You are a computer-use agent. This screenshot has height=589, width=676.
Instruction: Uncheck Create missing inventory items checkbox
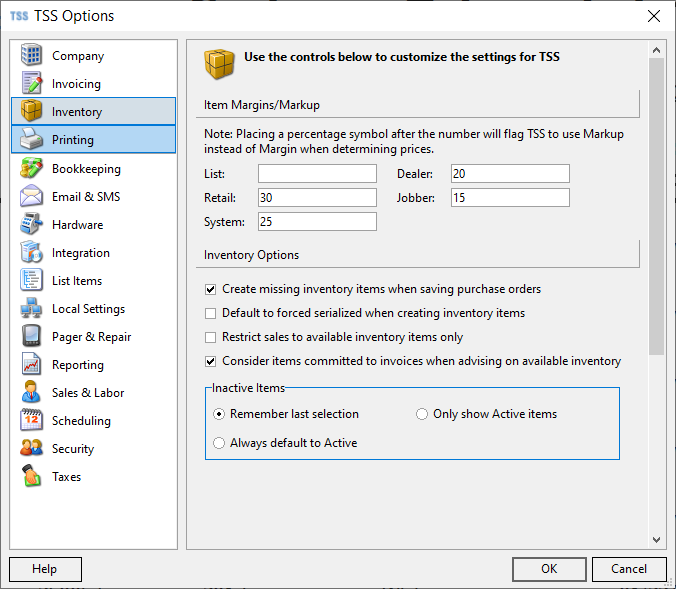tap(210, 289)
